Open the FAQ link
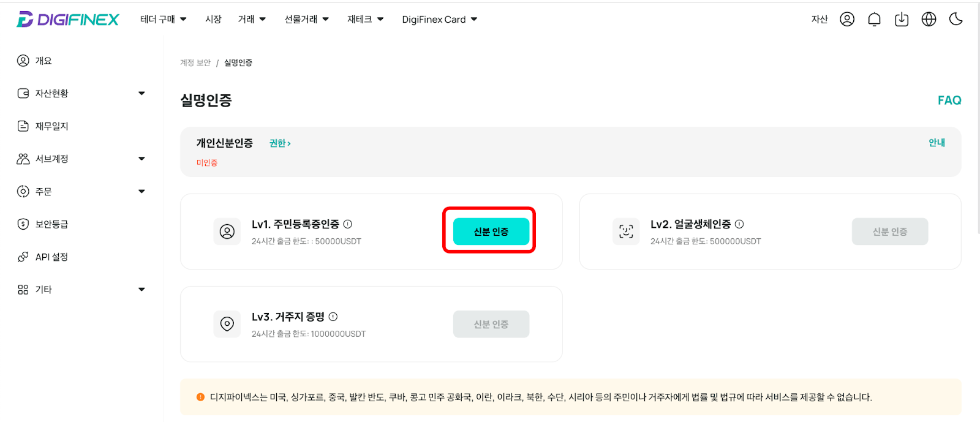Screen dimensions: 980x422 coord(949,100)
